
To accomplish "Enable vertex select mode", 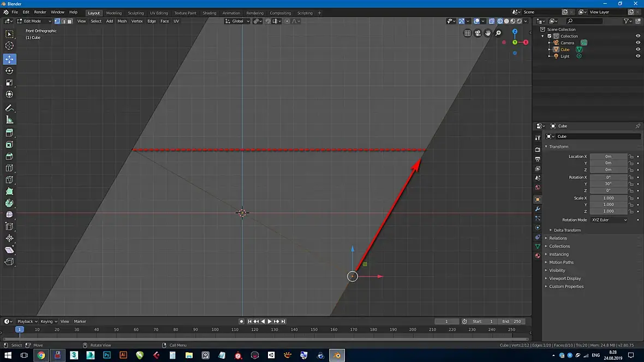I will tap(57, 21).
